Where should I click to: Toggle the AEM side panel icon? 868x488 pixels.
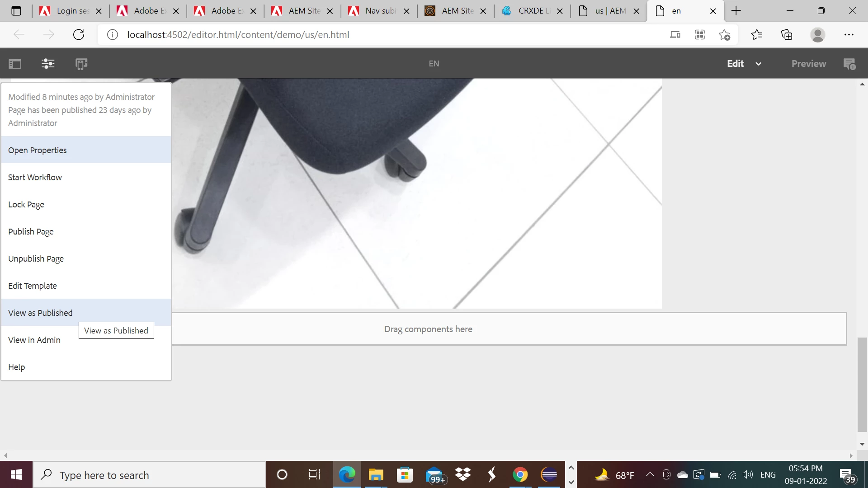pos(15,64)
